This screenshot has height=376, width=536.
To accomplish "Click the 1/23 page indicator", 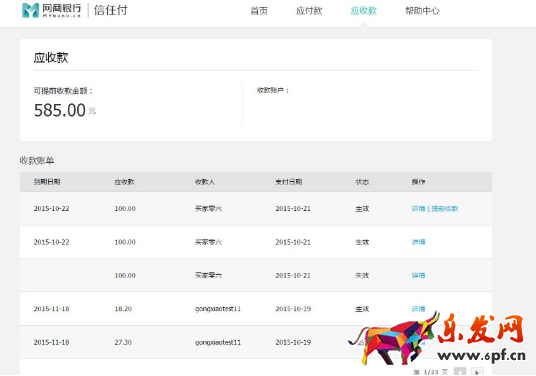I will (x=431, y=372).
